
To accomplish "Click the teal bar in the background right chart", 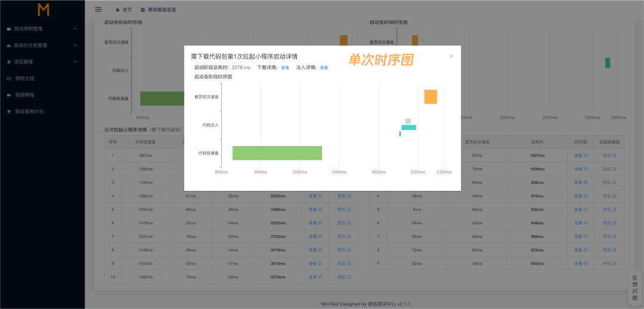I will pyautogui.click(x=608, y=63).
